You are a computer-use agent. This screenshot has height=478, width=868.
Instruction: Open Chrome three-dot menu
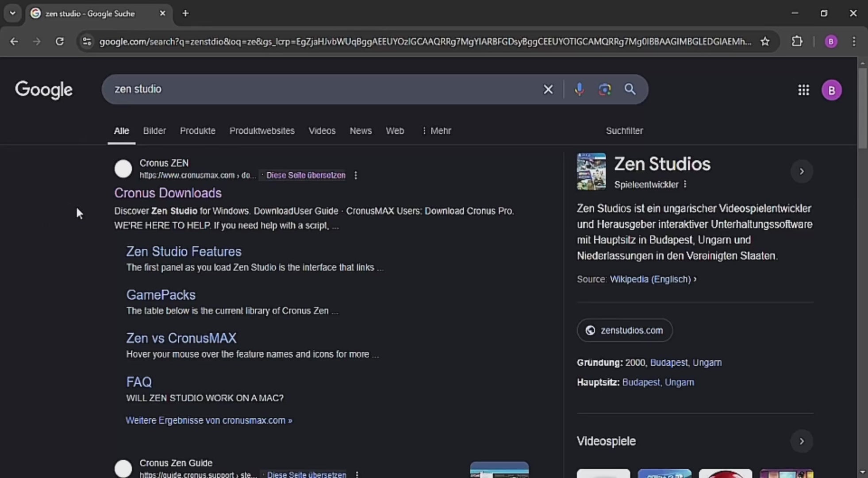coord(854,42)
